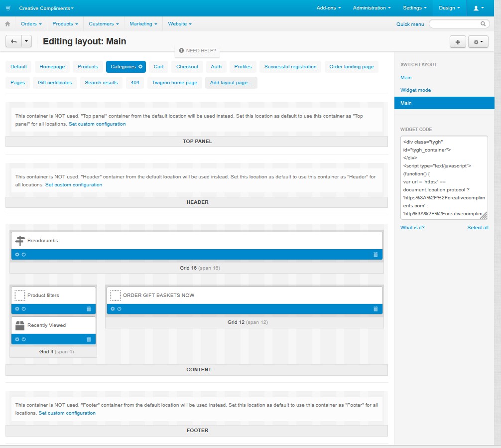
Task: Open the Homepage layout tab
Action: (52, 67)
